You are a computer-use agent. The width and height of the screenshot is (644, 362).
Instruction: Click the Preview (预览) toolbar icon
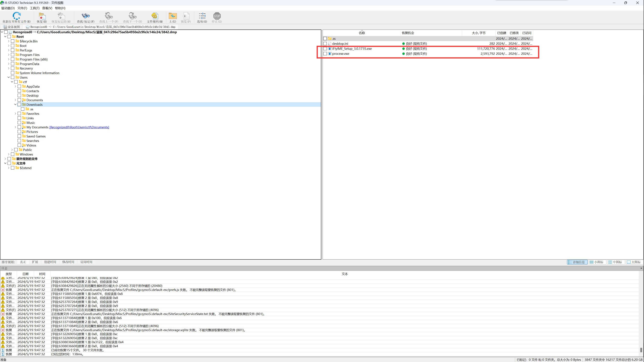pos(186,16)
